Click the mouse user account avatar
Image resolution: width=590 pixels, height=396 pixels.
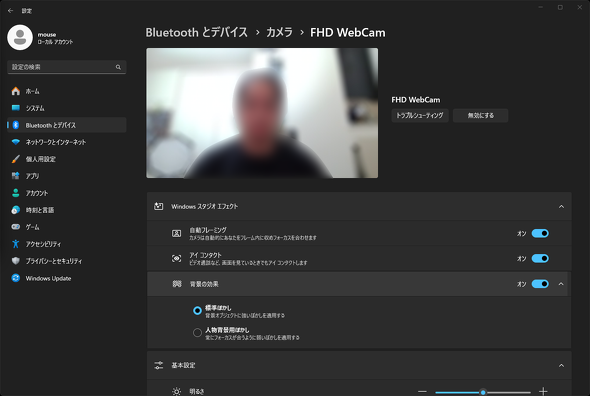[20, 38]
